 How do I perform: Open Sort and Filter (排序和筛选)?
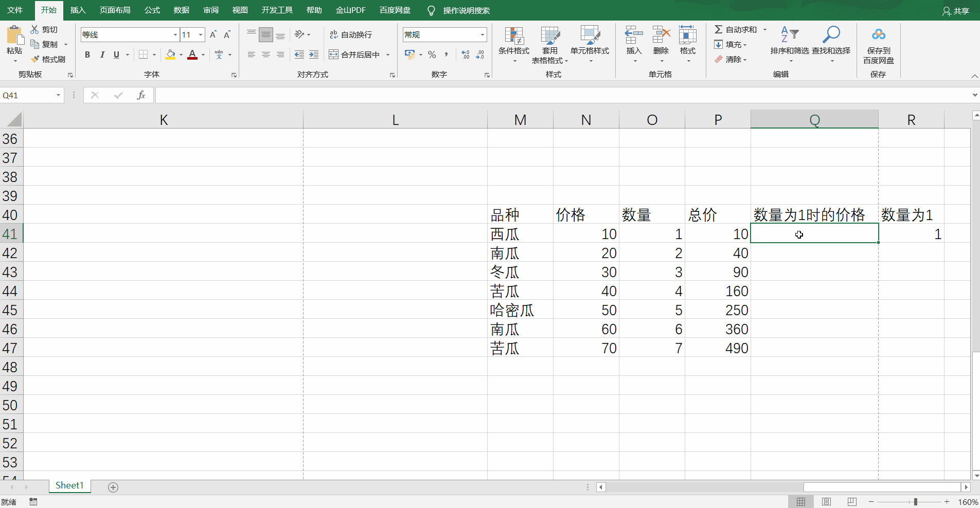(790, 45)
